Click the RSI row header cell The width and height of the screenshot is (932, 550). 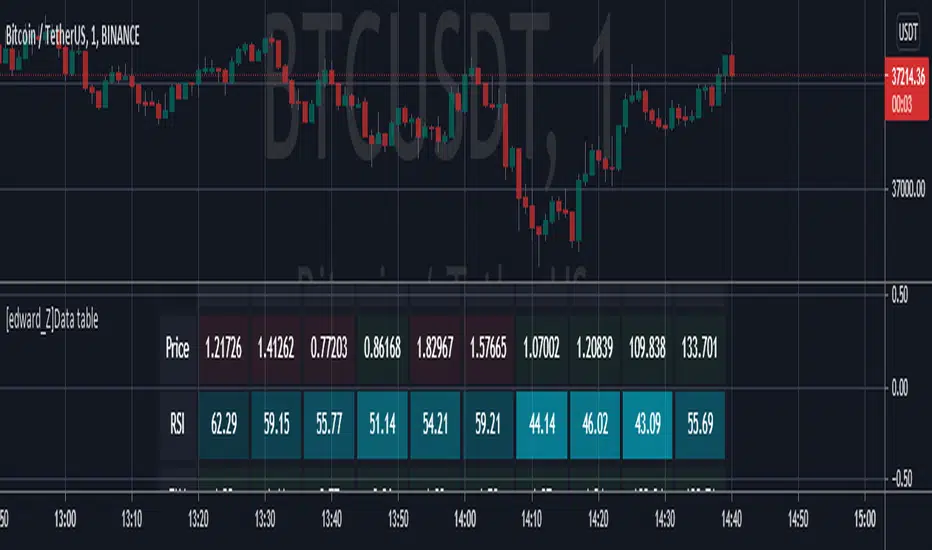click(x=177, y=425)
